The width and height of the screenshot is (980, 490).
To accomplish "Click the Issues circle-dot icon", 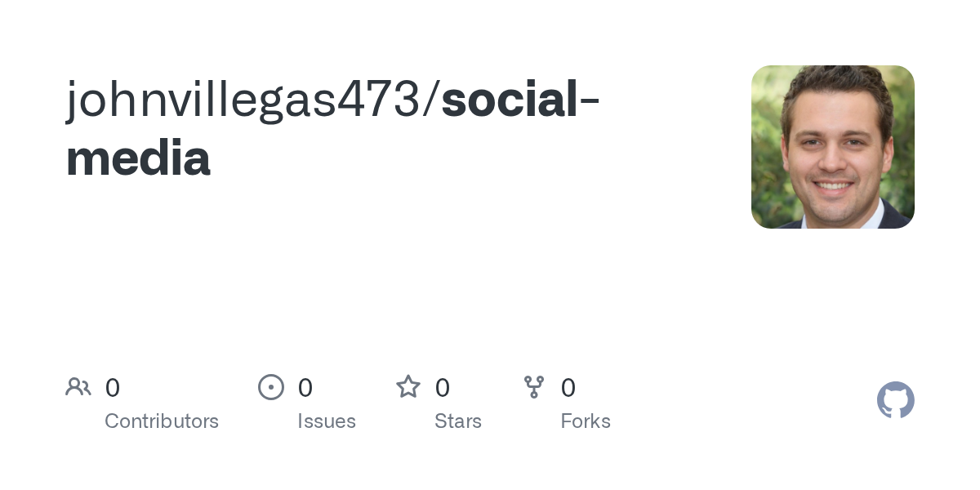I will pos(271,387).
